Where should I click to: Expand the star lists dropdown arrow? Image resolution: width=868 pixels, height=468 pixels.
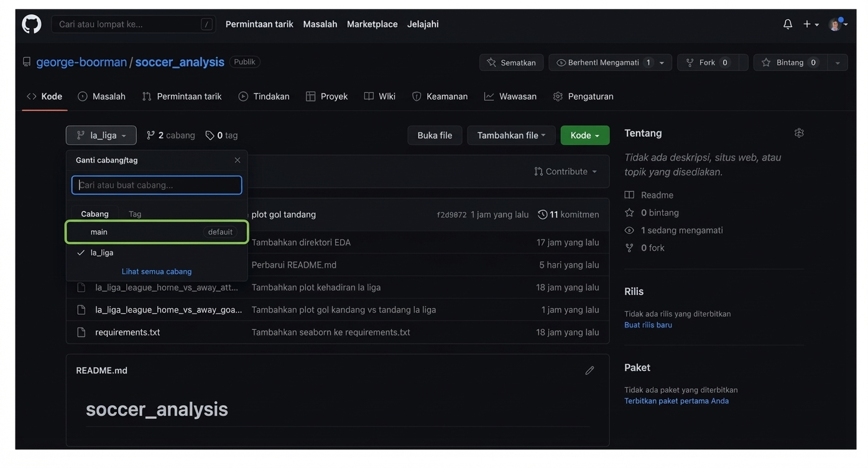click(838, 62)
